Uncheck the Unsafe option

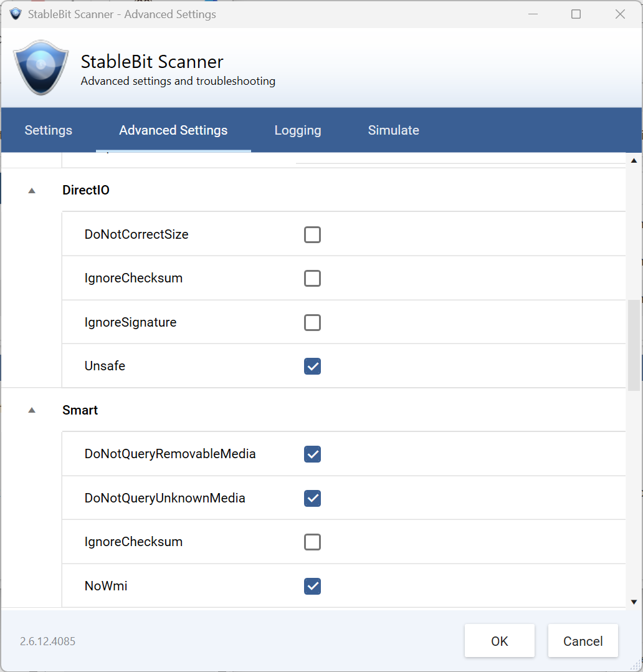click(x=312, y=367)
